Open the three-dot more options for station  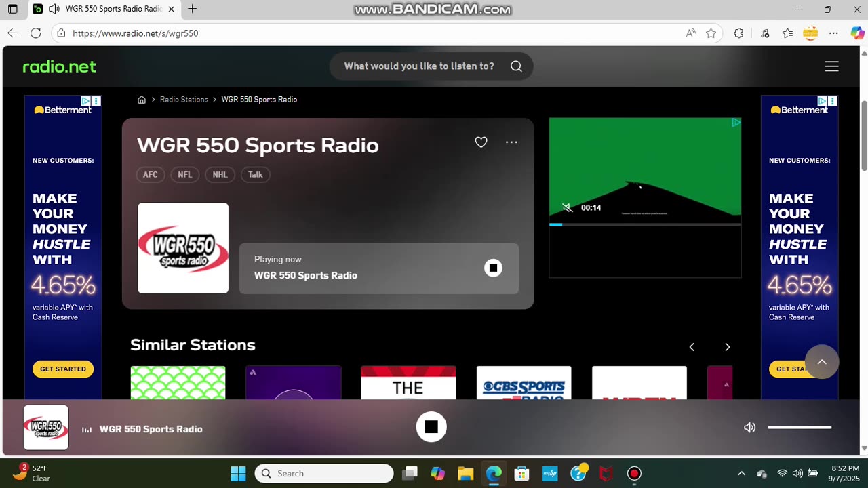(x=511, y=142)
